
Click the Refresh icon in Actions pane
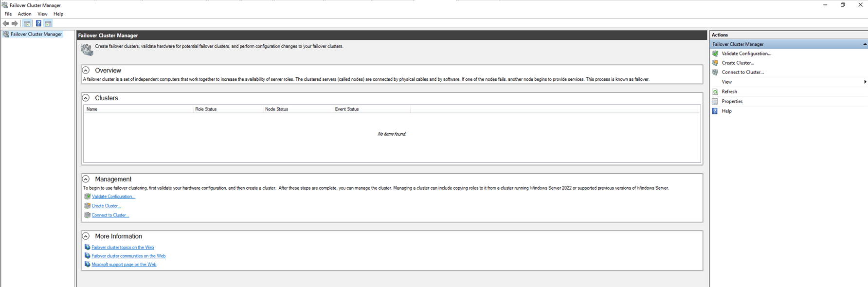[715, 91]
